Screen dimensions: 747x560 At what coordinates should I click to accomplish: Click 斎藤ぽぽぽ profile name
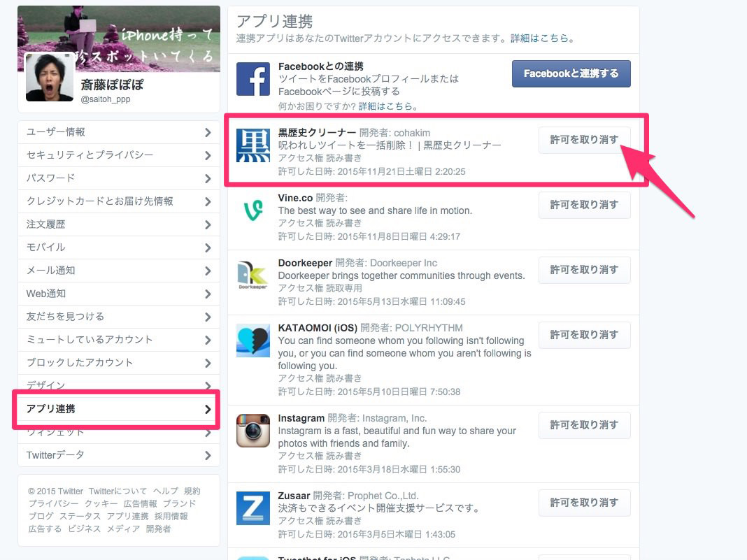pyautogui.click(x=112, y=85)
